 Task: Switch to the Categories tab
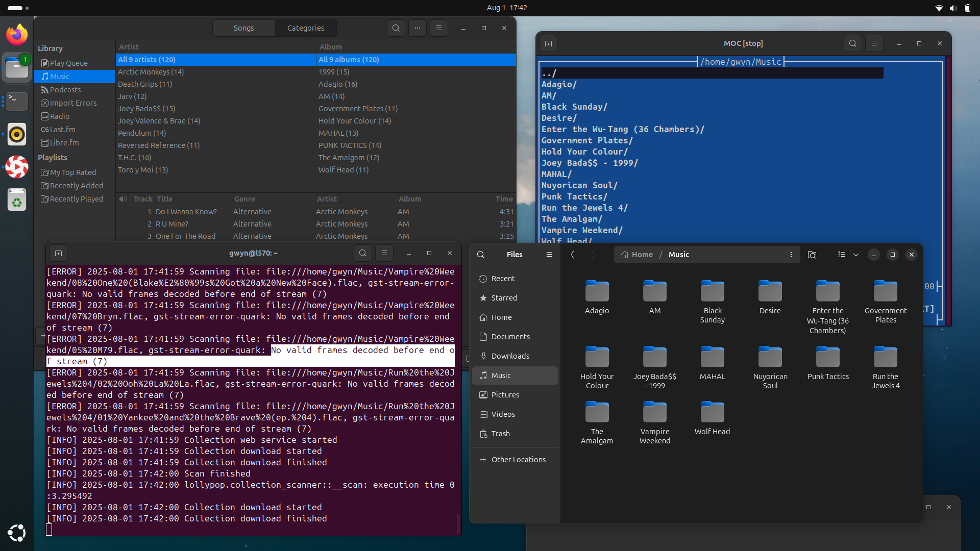pos(305,28)
